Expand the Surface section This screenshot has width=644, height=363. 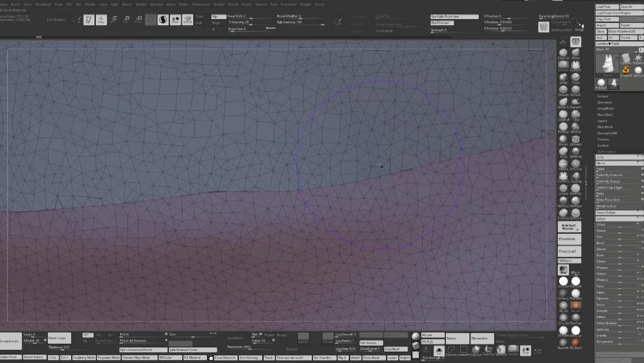coord(603,145)
